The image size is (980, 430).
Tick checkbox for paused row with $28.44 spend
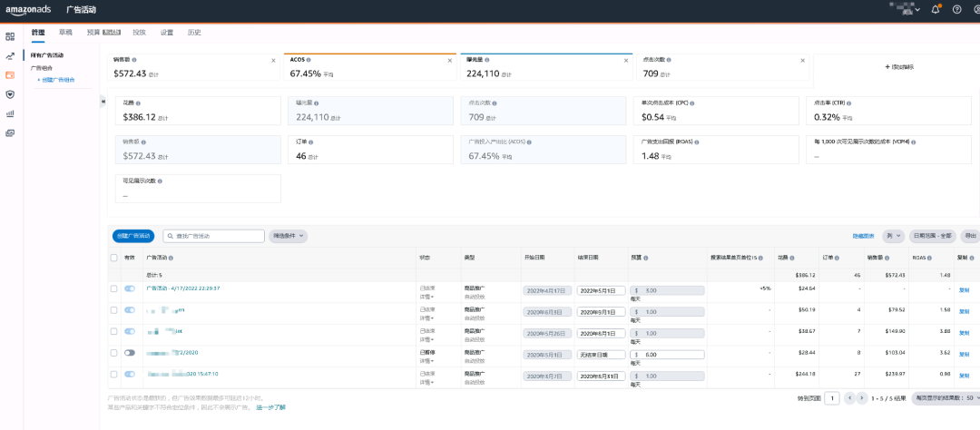113,353
